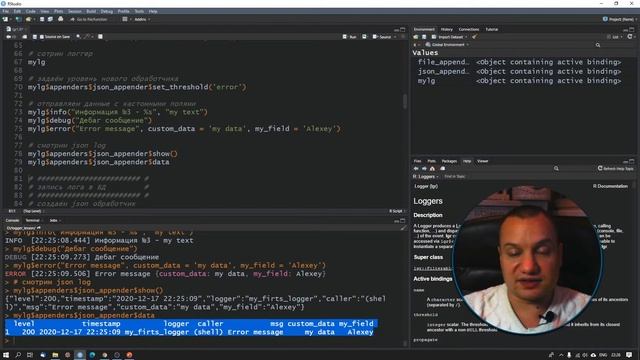Click the Print icon in main toolbar
The width and height of the screenshot is (640, 360).
tap(60, 19)
